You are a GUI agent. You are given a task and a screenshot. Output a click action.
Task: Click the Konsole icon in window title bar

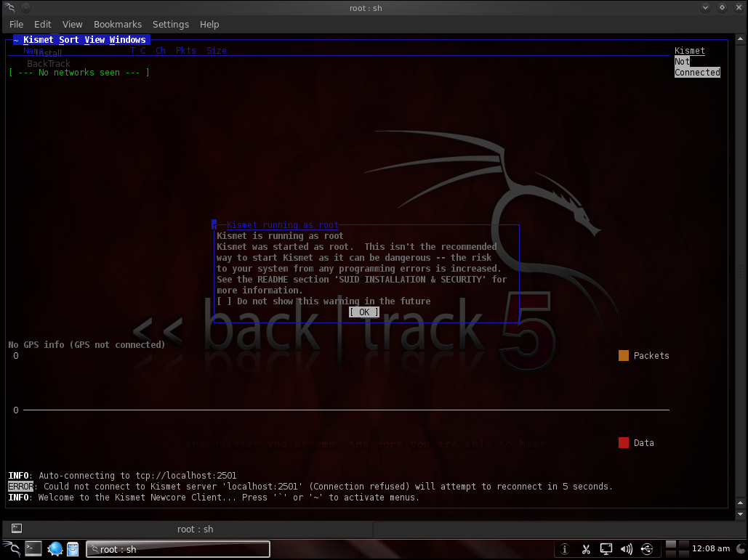coord(10,7)
